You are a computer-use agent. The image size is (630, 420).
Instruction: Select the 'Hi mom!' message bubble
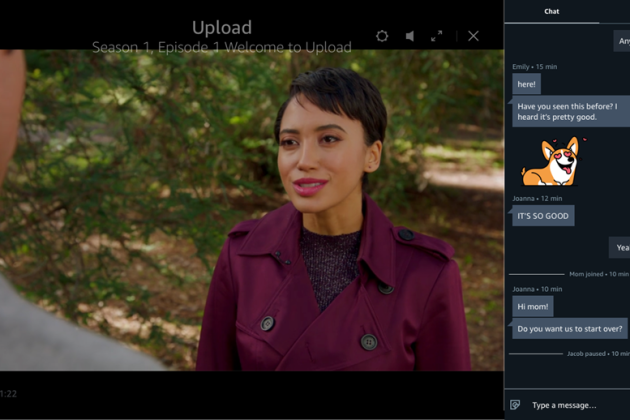(x=533, y=307)
